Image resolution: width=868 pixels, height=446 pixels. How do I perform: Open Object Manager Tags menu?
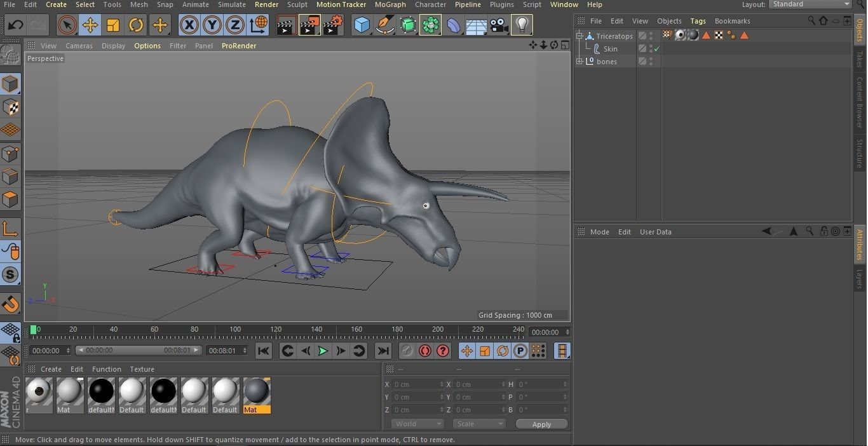tap(698, 21)
